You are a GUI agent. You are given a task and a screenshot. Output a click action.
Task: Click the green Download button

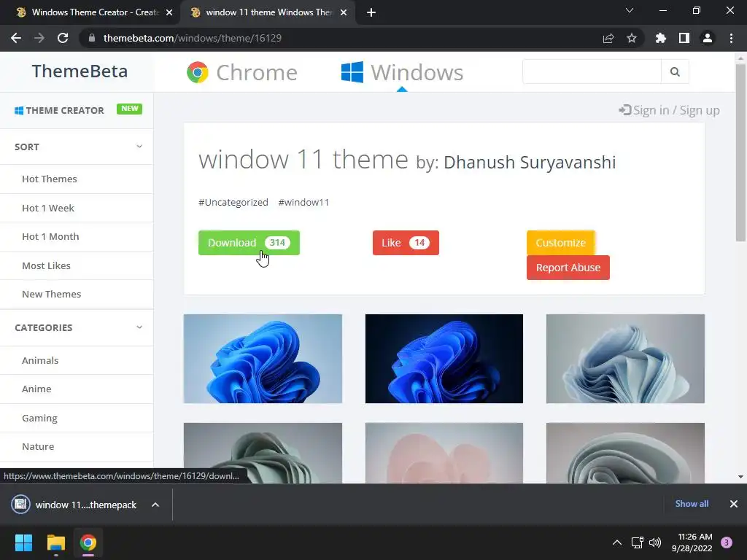249,243
